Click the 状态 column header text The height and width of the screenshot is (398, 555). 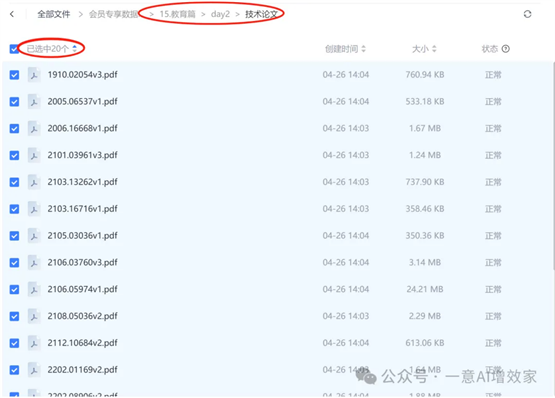(490, 49)
